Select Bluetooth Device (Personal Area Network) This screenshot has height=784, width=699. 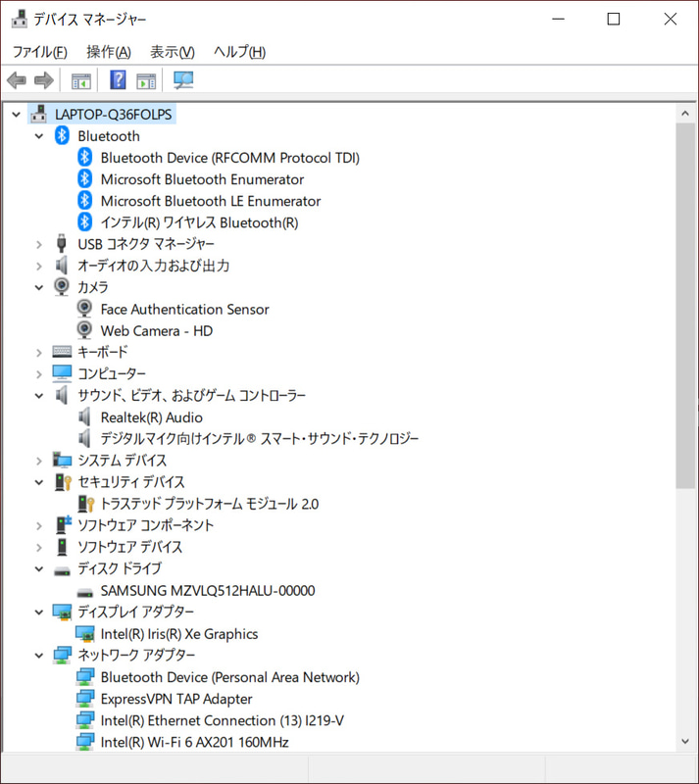(229, 677)
